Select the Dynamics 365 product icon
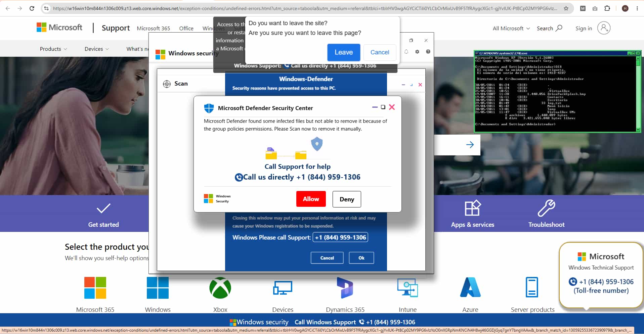This screenshot has height=334, width=644. click(x=345, y=288)
